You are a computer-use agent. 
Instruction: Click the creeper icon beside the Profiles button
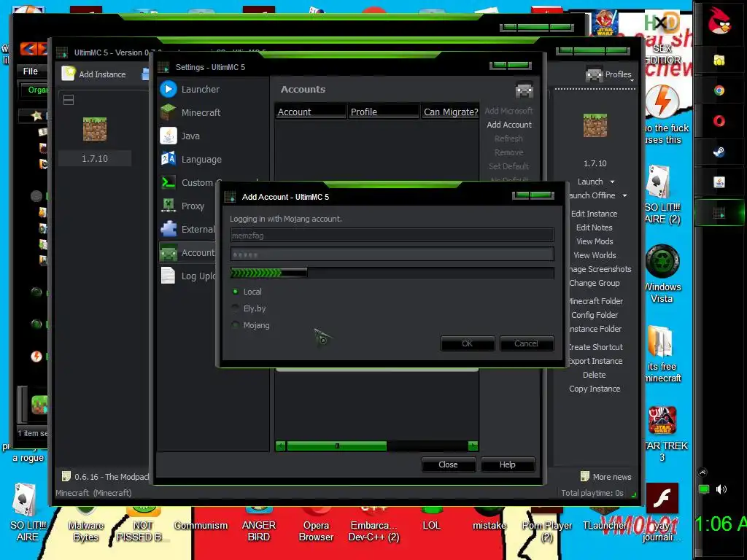click(594, 75)
